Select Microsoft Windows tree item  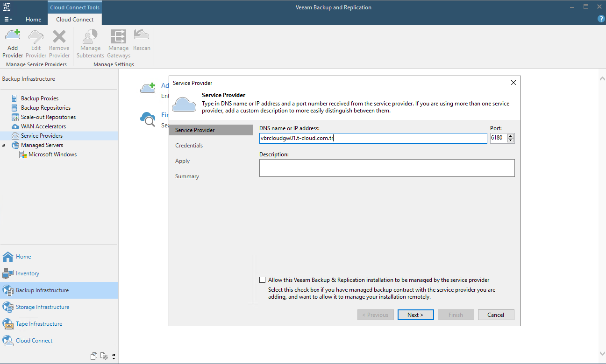52,154
